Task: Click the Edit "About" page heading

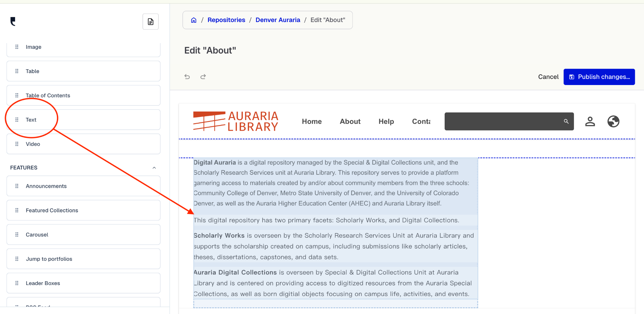Action: click(x=210, y=51)
